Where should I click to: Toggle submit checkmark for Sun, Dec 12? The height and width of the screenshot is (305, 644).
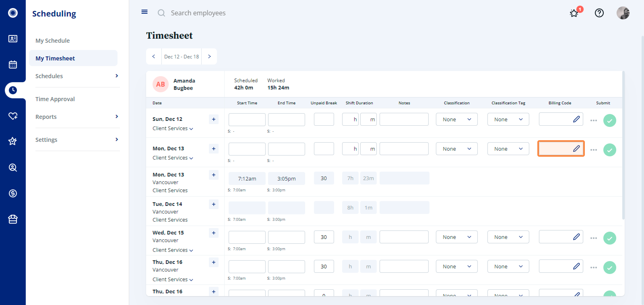(x=610, y=121)
